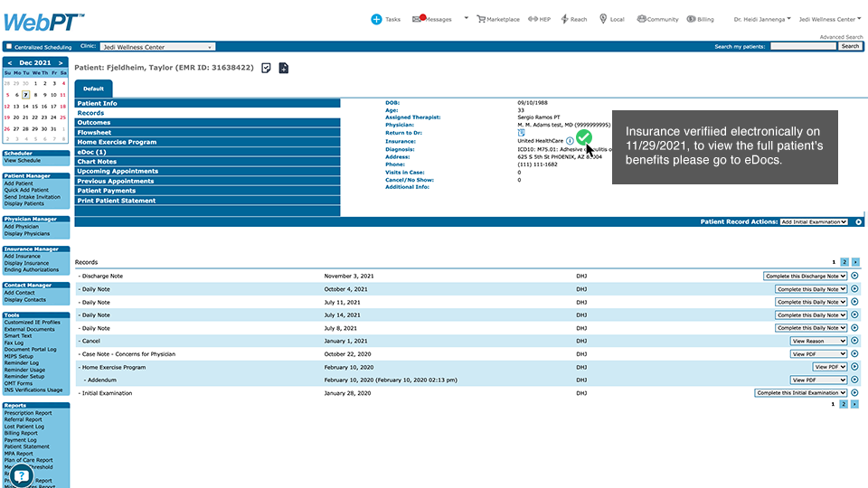
Task: Open the Patient Record Actions dropdown
Action: point(814,221)
